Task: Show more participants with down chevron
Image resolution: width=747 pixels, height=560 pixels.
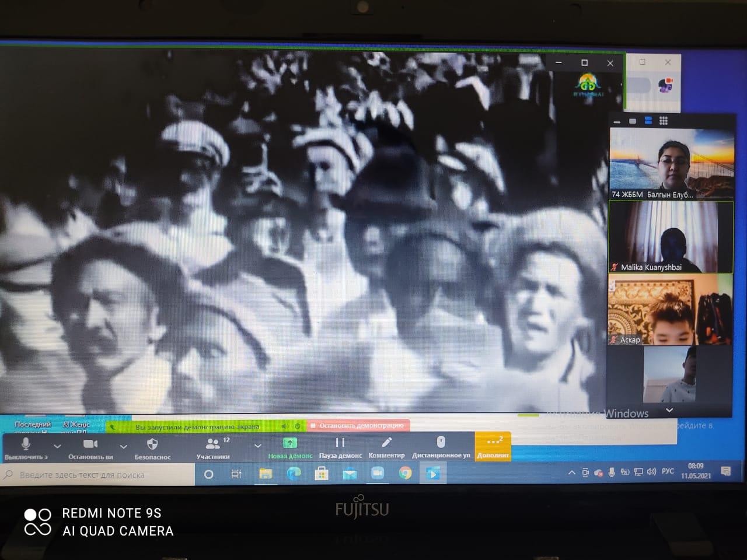Action: [669, 410]
